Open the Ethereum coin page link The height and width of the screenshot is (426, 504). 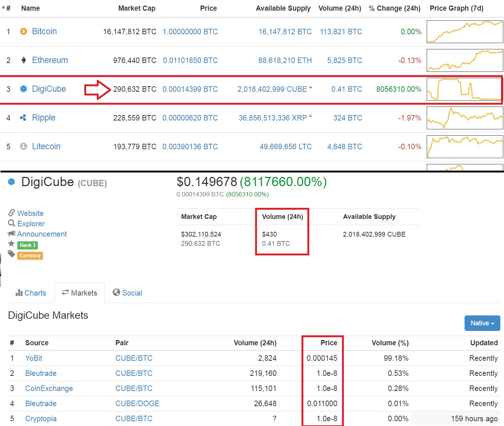[50, 60]
